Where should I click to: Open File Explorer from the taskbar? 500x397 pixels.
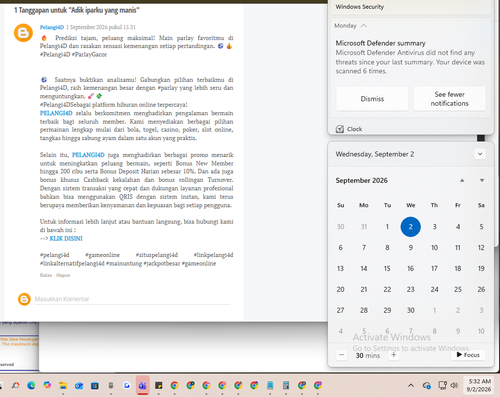(x=63, y=386)
